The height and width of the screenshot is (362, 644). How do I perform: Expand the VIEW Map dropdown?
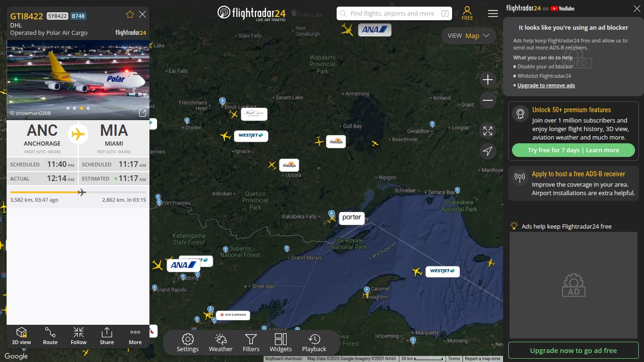coord(469,36)
